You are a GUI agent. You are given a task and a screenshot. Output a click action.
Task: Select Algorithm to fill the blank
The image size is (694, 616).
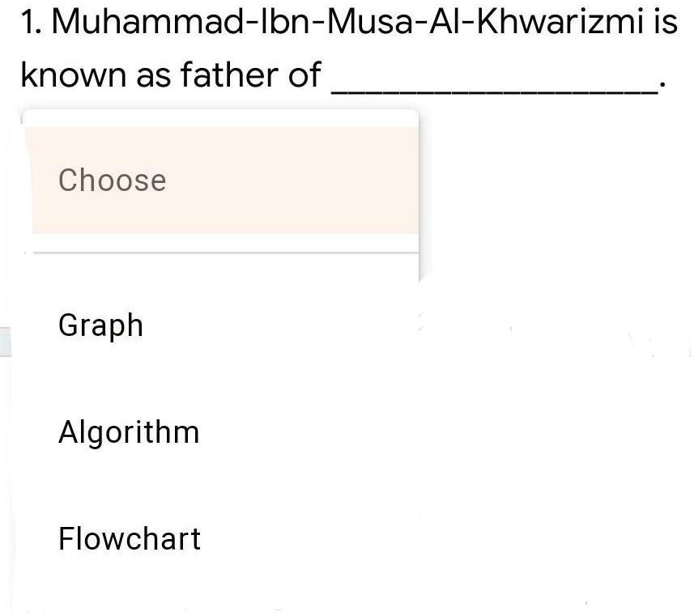pyautogui.click(x=129, y=431)
